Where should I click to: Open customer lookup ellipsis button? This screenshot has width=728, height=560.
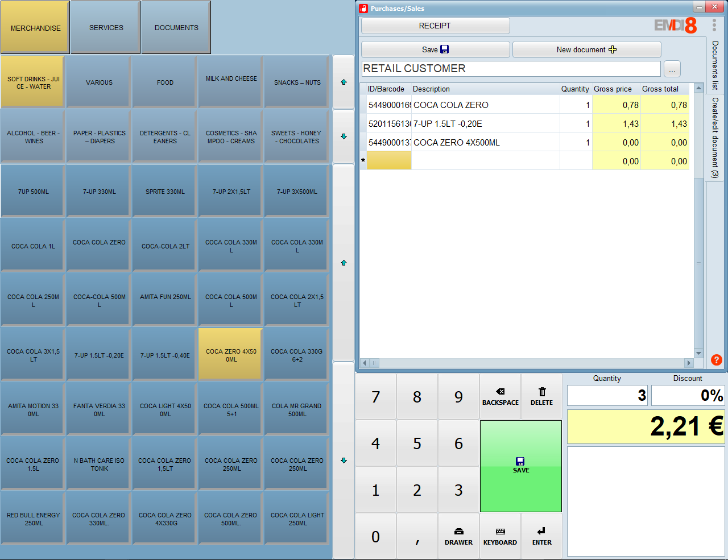tap(672, 69)
